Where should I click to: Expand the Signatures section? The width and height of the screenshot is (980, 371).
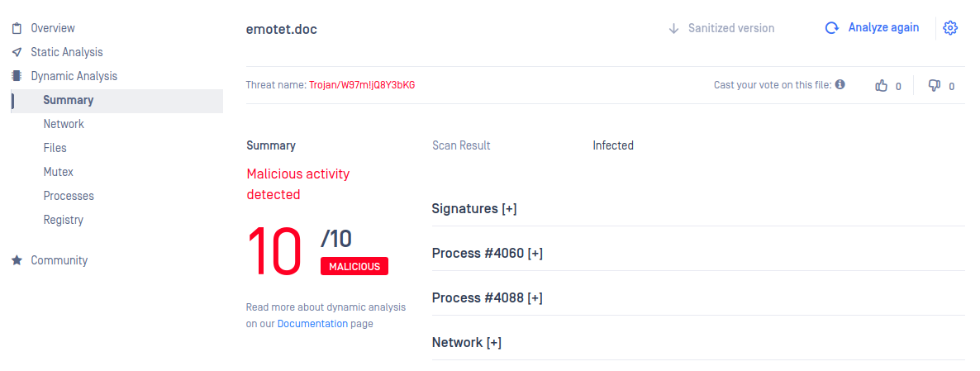[474, 208]
